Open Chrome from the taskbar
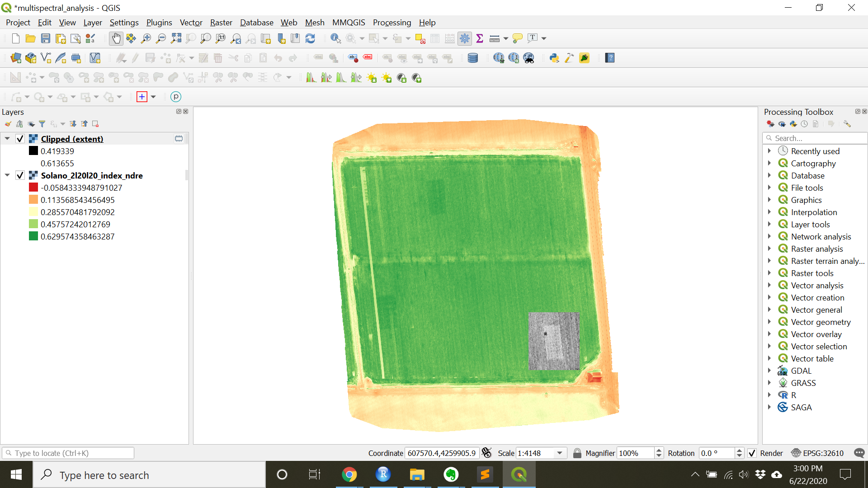This screenshot has width=868, height=488. (349, 474)
